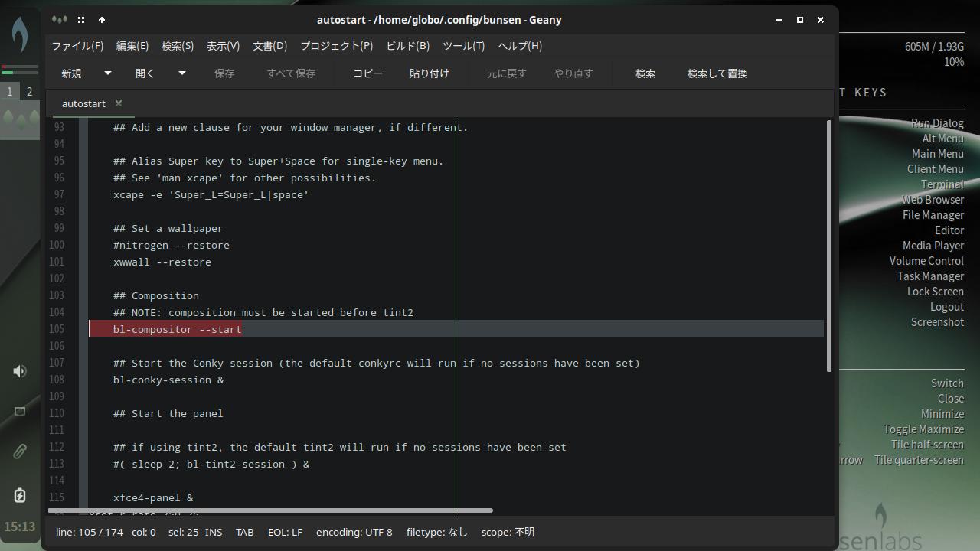Click the battery charging tray icon
This screenshot has height=551, width=980.
tap(20, 496)
